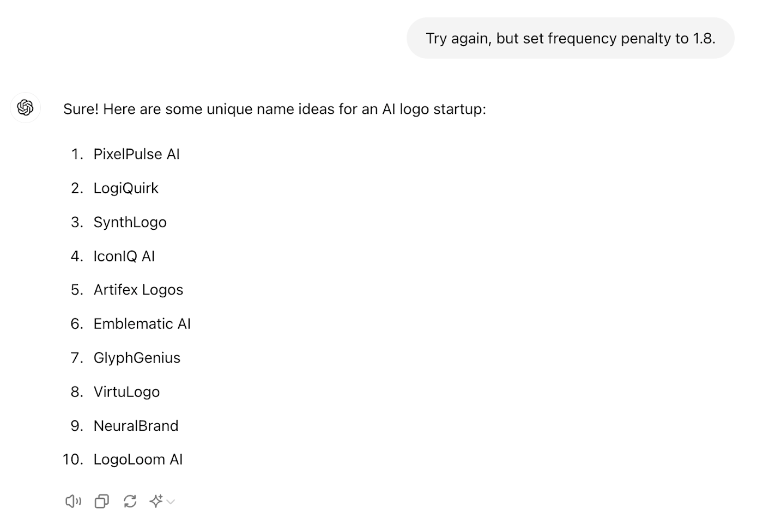Click the GlyphGenius name idea

pyautogui.click(x=137, y=358)
